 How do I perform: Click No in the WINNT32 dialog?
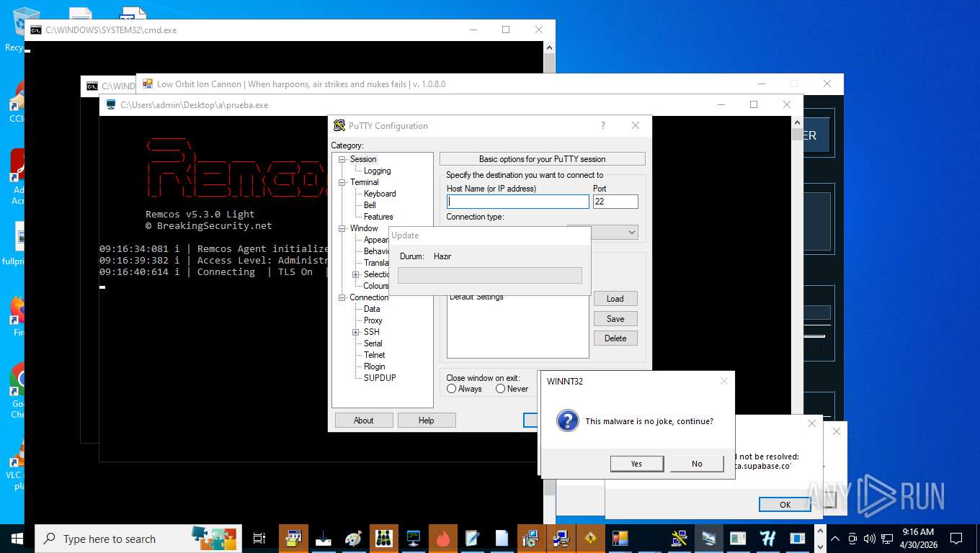pyautogui.click(x=697, y=464)
